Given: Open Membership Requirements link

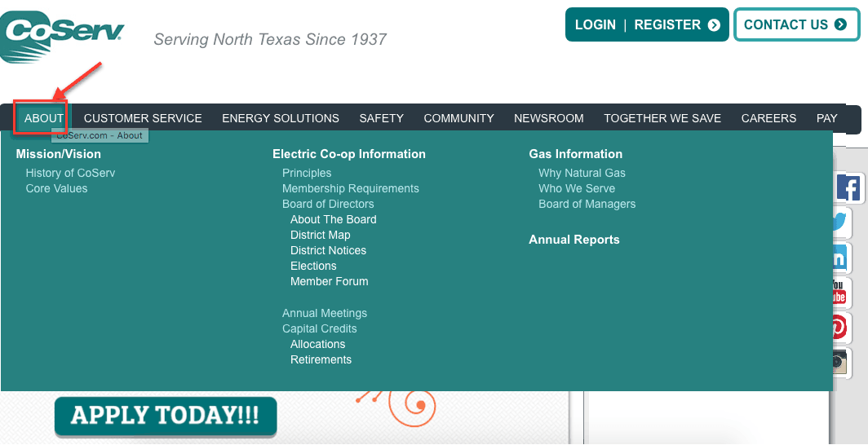Looking at the screenshot, I should pyautogui.click(x=351, y=188).
